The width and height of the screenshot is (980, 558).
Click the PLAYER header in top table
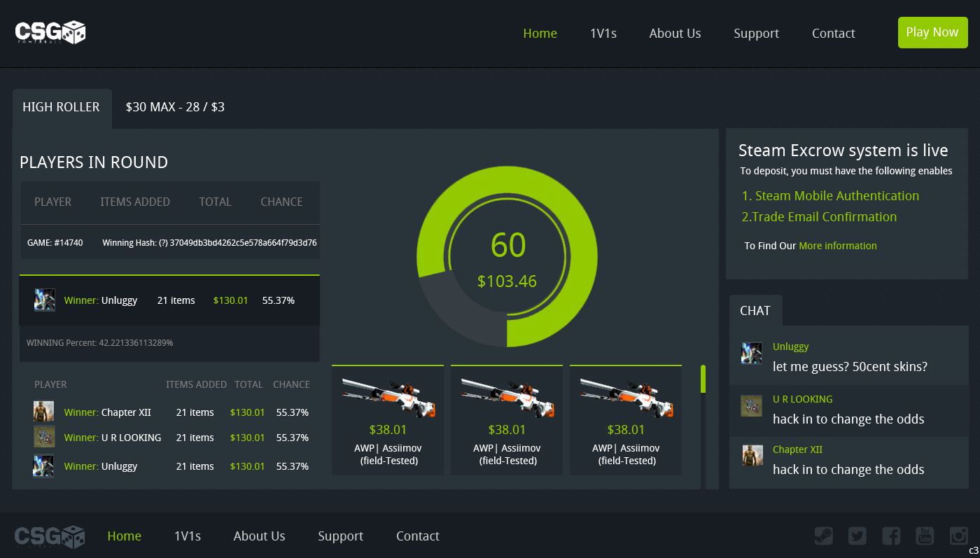tap(53, 202)
